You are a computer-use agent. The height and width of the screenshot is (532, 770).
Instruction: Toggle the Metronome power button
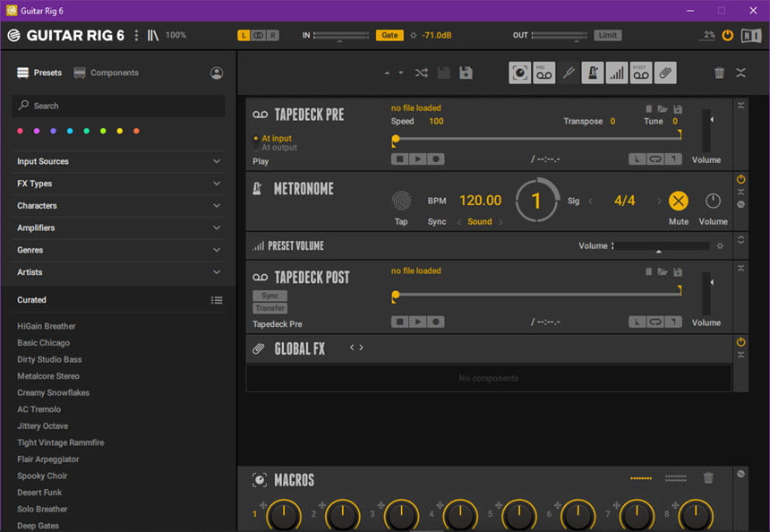[740, 179]
